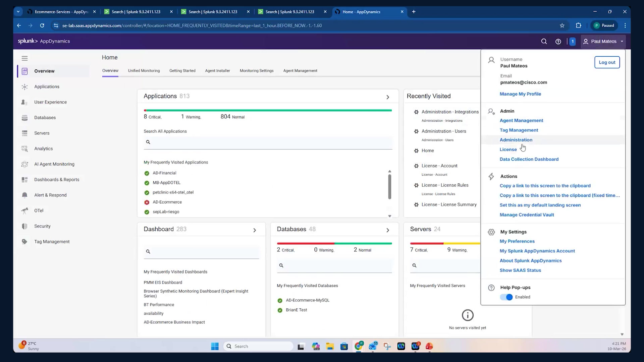The width and height of the screenshot is (644, 362).
Task: Click the search magnifier in the header
Action: click(544, 41)
